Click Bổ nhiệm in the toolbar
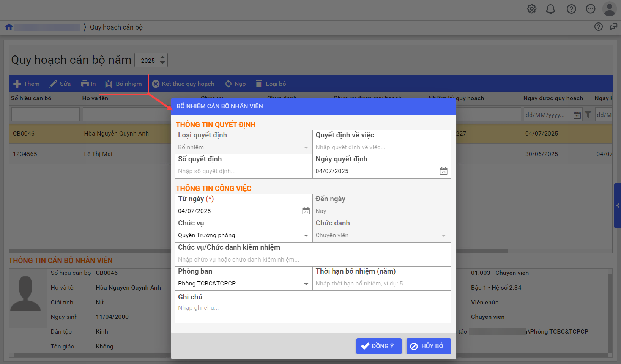621x364 pixels. (124, 84)
